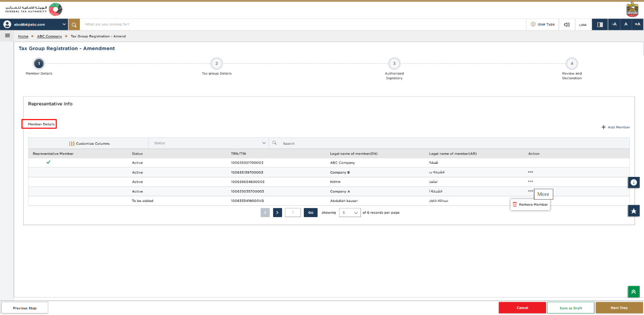644x315 pixels.
Task: Click TRN 100635139700003 cell
Action: (247, 172)
